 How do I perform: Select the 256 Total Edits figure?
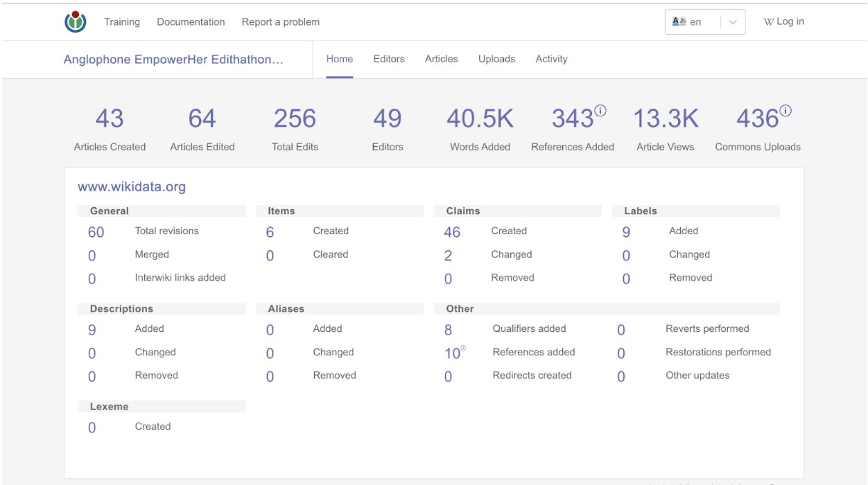pyautogui.click(x=295, y=118)
